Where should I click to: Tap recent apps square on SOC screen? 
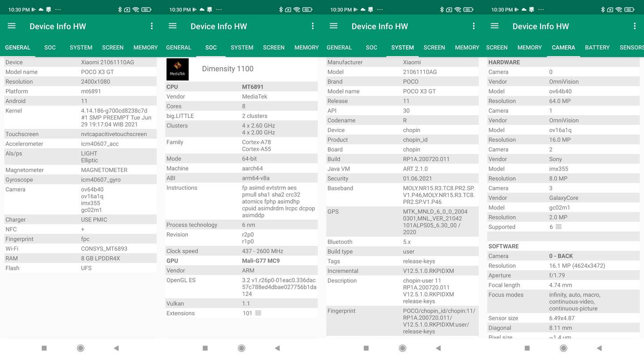pyautogui.click(x=205, y=348)
